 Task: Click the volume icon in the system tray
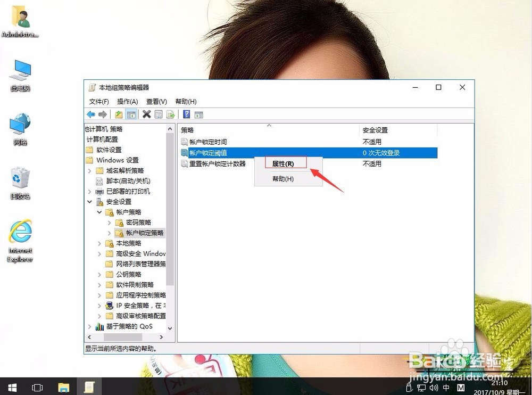click(x=433, y=388)
